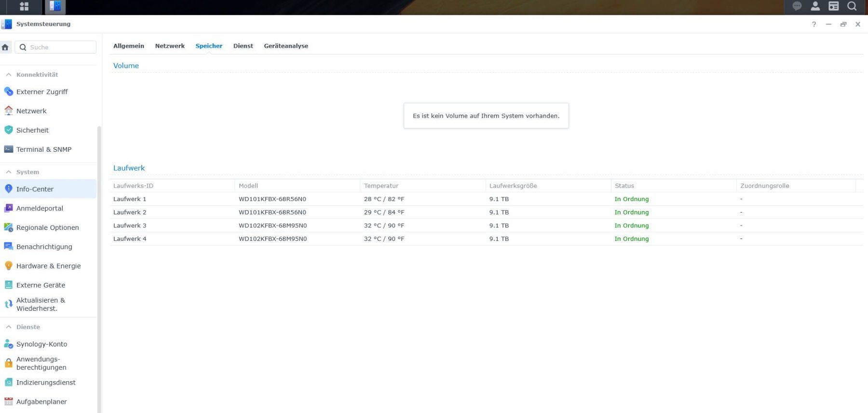Open the widgets panel icon
The width and height of the screenshot is (868, 413).
click(834, 6)
